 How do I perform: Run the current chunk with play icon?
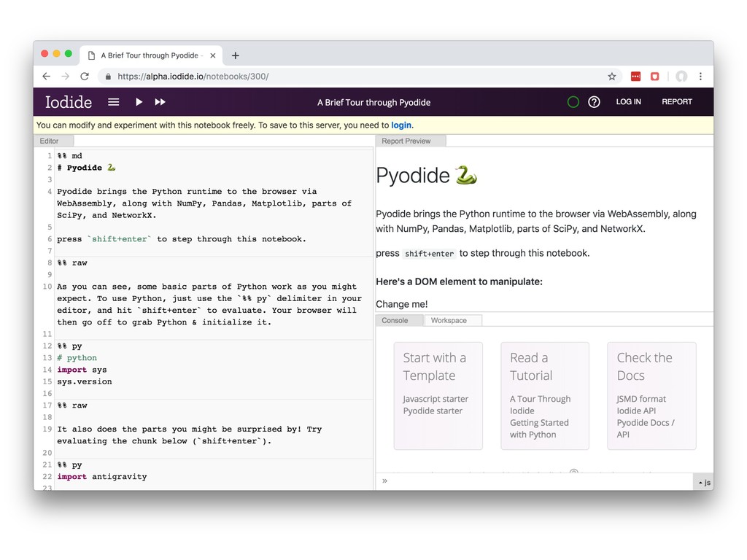(139, 102)
